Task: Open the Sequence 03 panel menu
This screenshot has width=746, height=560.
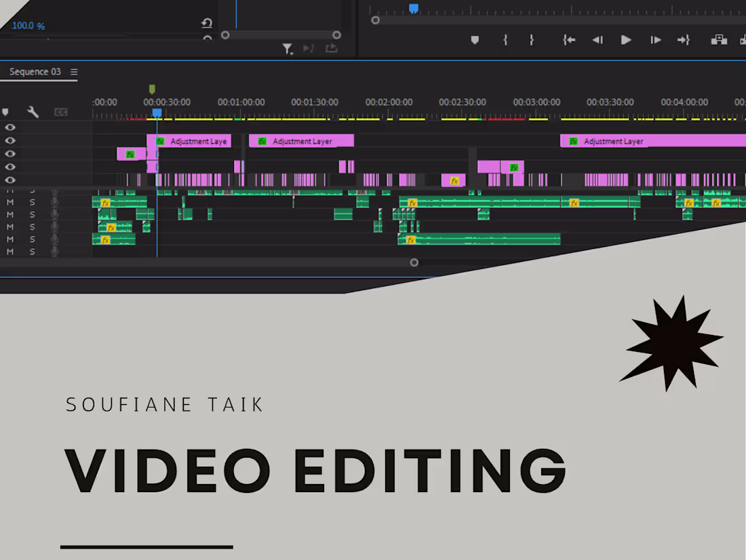Action: pyautogui.click(x=75, y=72)
